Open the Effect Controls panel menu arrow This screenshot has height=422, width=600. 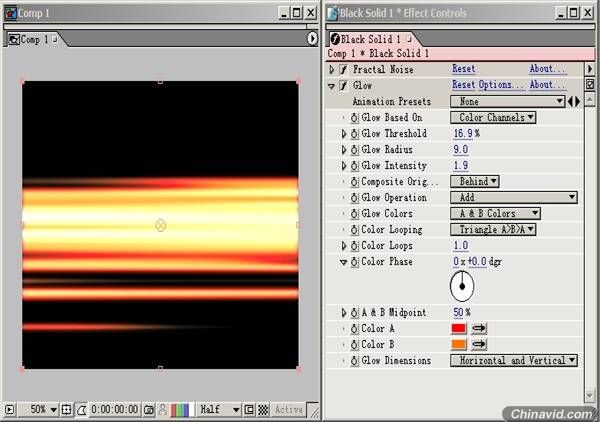[590, 69]
